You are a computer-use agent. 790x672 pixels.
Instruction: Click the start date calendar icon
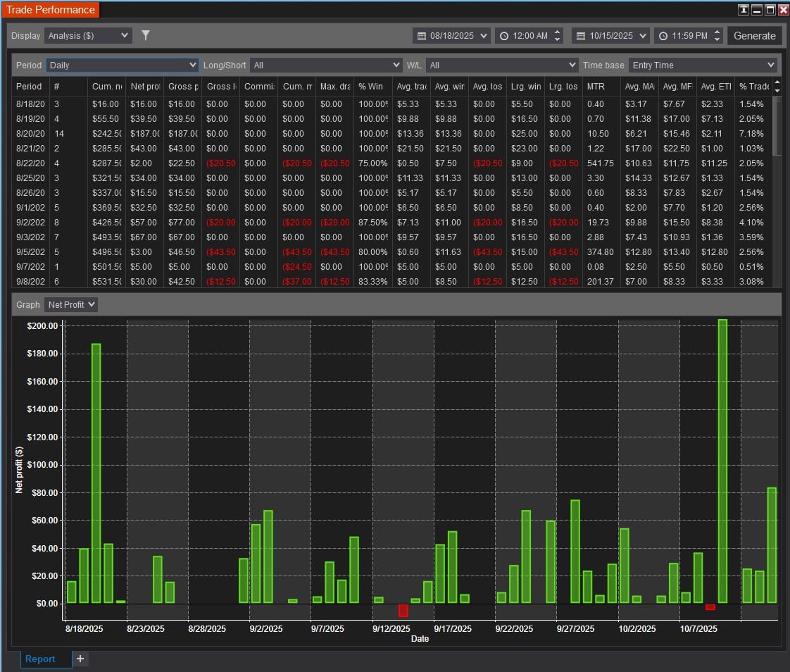point(422,36)
